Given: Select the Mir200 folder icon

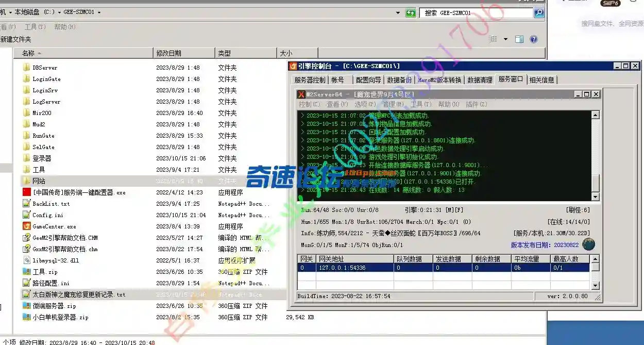Looking at the screenshot, I should point(27,113).
